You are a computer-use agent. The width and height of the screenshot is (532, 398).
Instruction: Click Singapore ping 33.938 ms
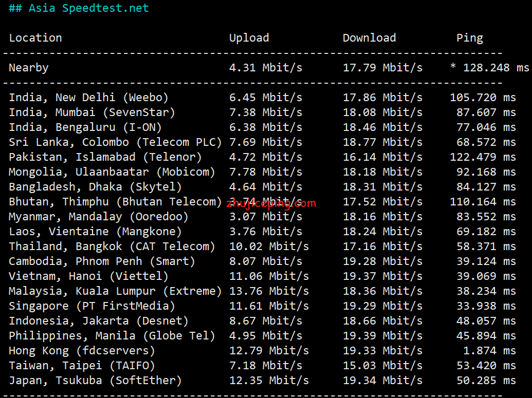click(x=486, y=306)
